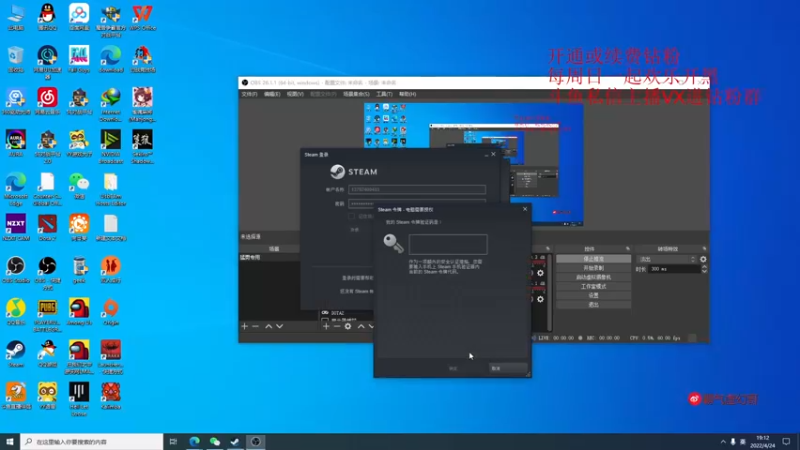Move scene up in OBS Scenes panel

pyautogui.click(x=268, y=326)
